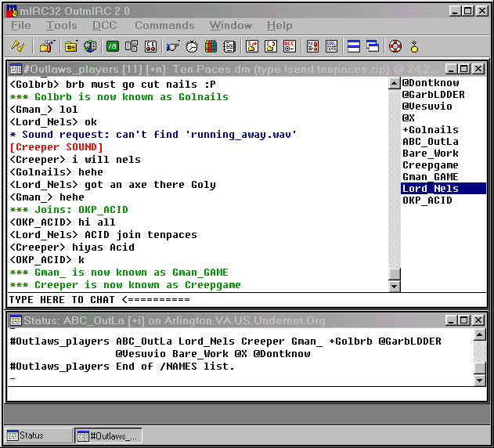This screenshot has height=448, width=494.
Task: Cascade windows using the toolbar icon
Action: pos(372,46)
